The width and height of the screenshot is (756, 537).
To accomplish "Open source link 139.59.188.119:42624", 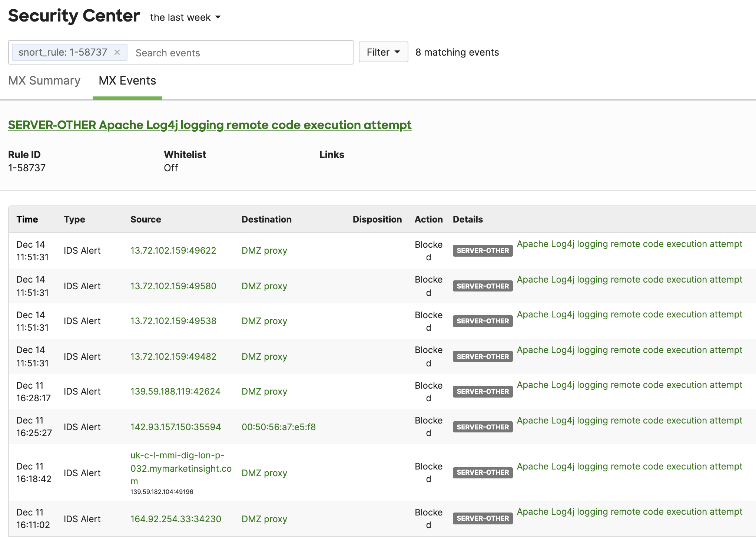I will pos(175,391).
